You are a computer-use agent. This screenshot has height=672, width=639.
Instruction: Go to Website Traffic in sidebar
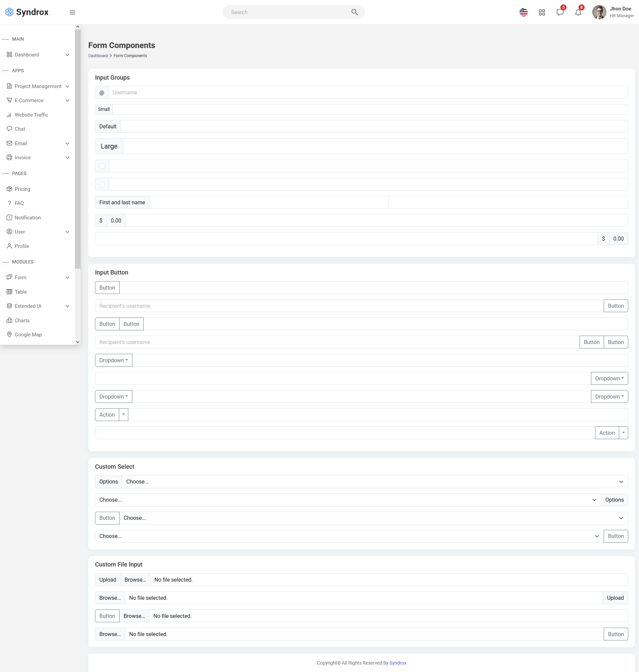click(31, 115)
